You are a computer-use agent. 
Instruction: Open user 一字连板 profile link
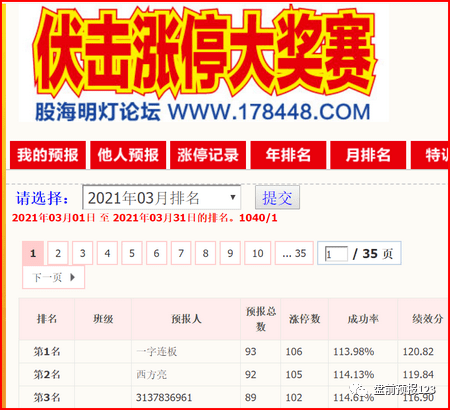tap(156, 352)
